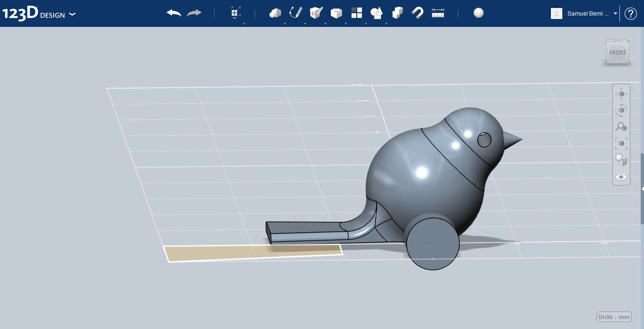Toggle the eye visibility icon
Screen dimensions: 644x329
[x=621, y=177]
